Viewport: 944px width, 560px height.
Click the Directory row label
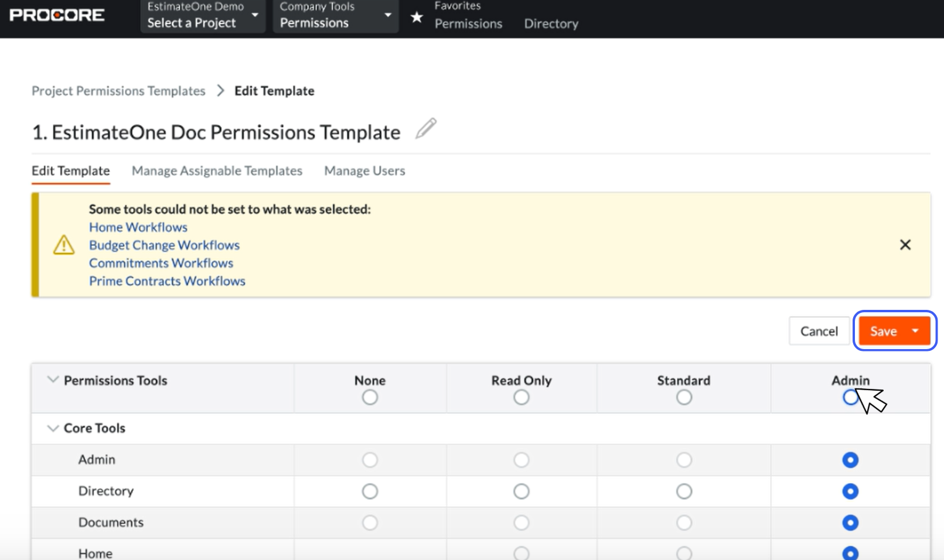106,491
